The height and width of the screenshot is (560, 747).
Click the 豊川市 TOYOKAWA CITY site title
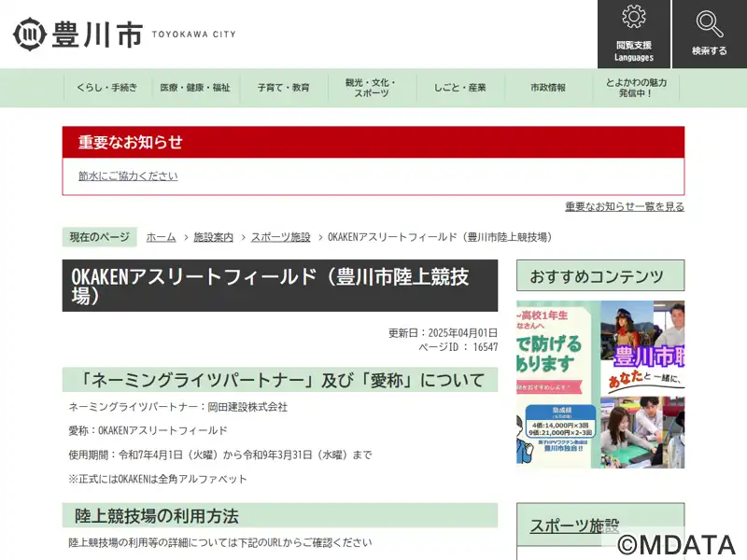tap(125, 35)
